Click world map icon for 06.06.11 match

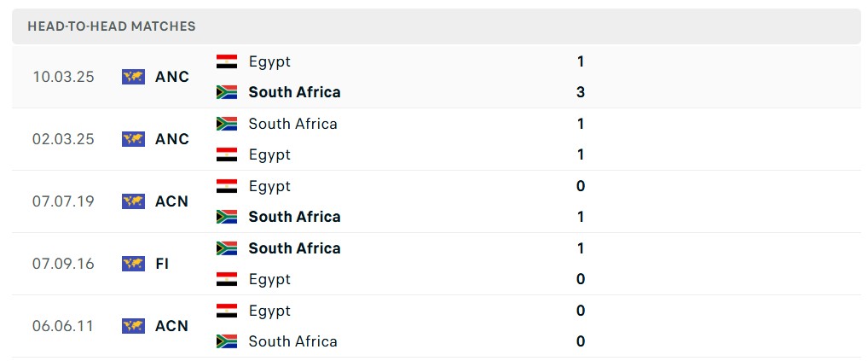pos(133,326)
